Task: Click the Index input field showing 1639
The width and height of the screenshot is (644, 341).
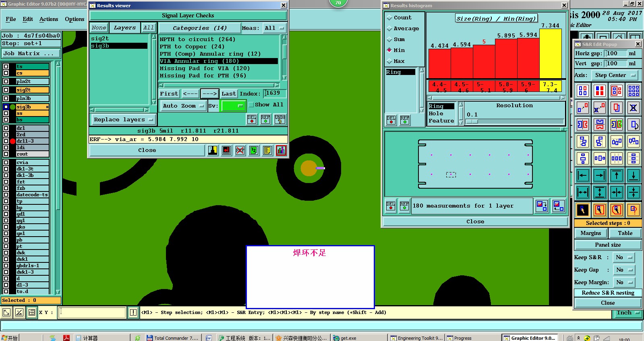Action: coord(275,94)
